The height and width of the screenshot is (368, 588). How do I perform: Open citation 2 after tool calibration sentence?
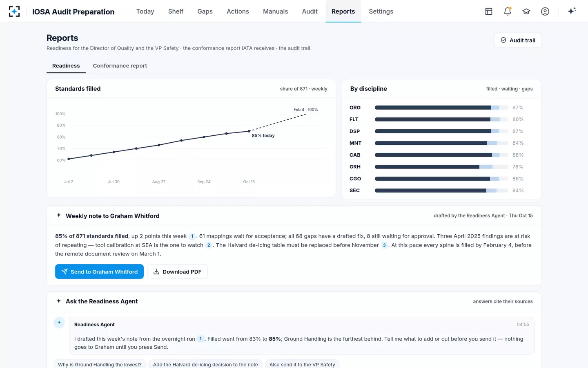[x=209, y=245]
